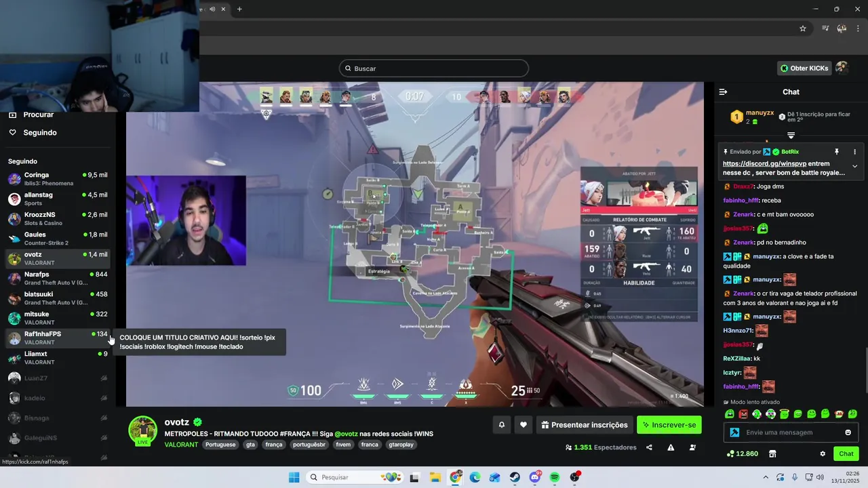Click Presentear inscrições button
868x488 pixels.
[x=585, y=425]
